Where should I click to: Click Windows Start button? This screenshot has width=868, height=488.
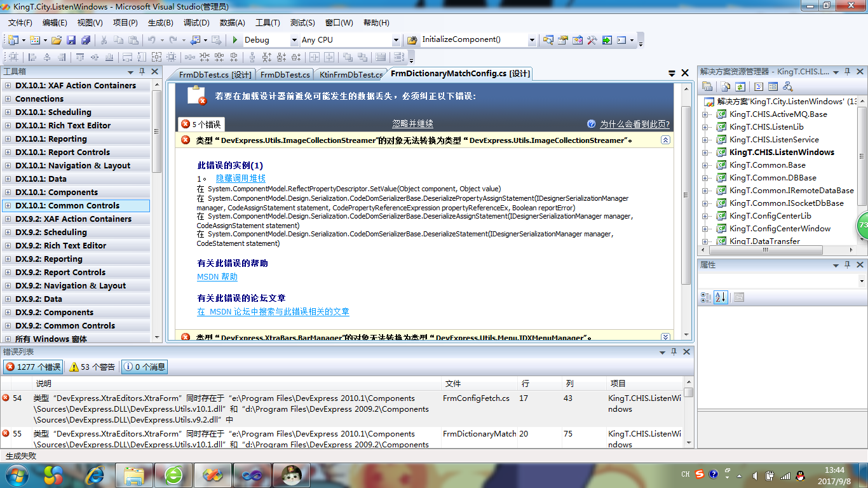point(16,475)
